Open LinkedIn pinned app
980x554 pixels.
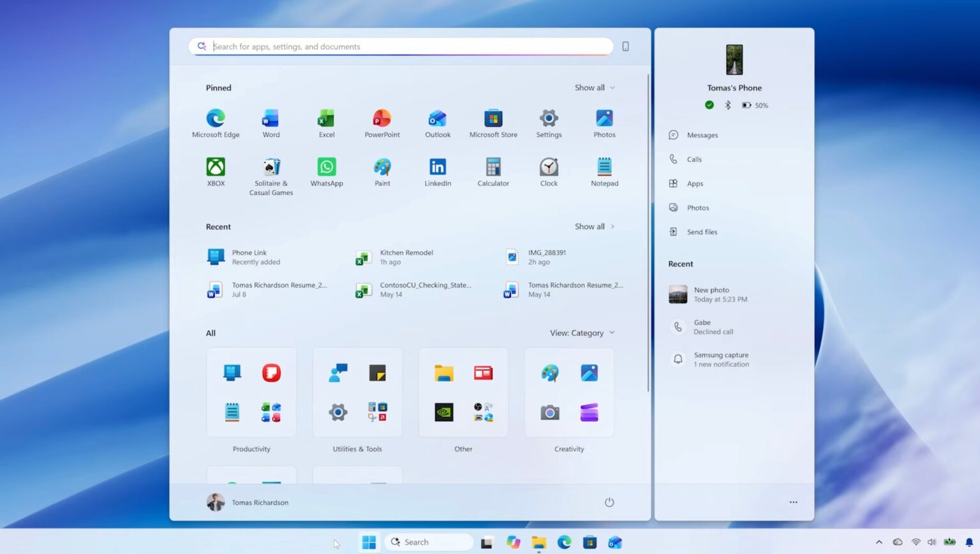(438, 172)
